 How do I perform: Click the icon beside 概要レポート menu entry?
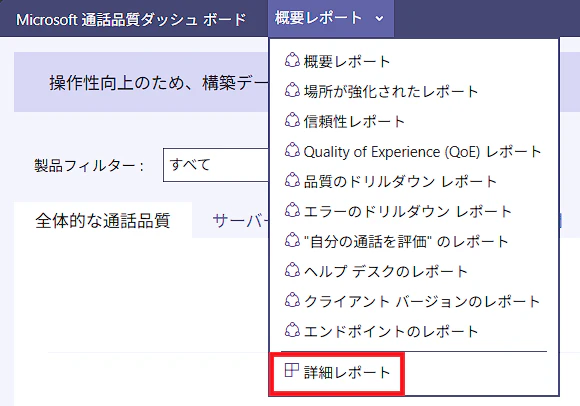292,60
